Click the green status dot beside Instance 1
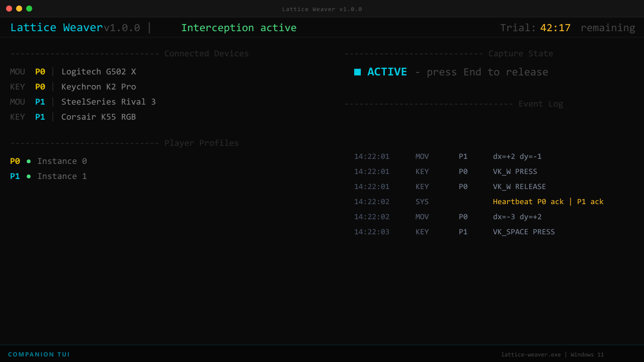The height and width of the screenshot is (362, 644). pos(29,176)
